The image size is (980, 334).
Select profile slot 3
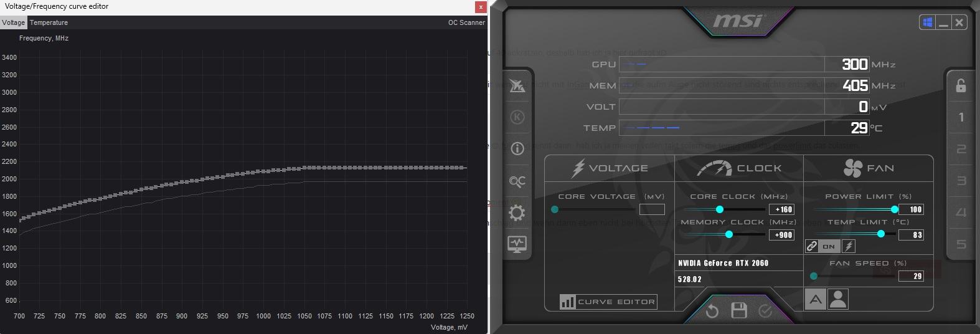(961, 181)
